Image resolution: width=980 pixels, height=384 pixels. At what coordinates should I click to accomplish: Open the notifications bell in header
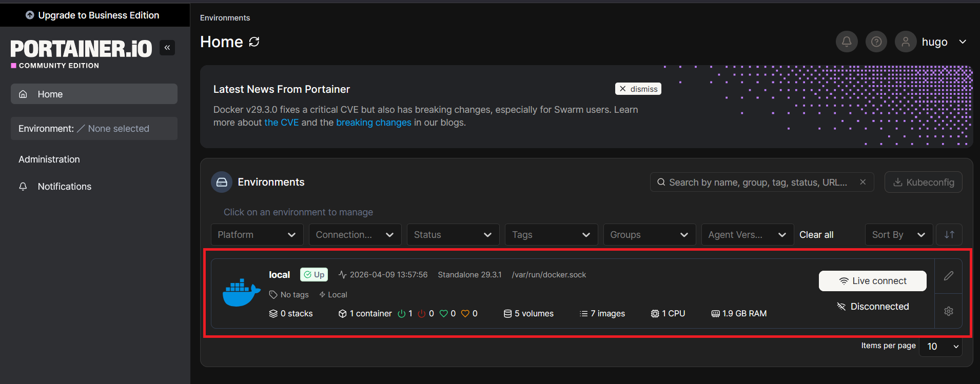tap(847, 42)
